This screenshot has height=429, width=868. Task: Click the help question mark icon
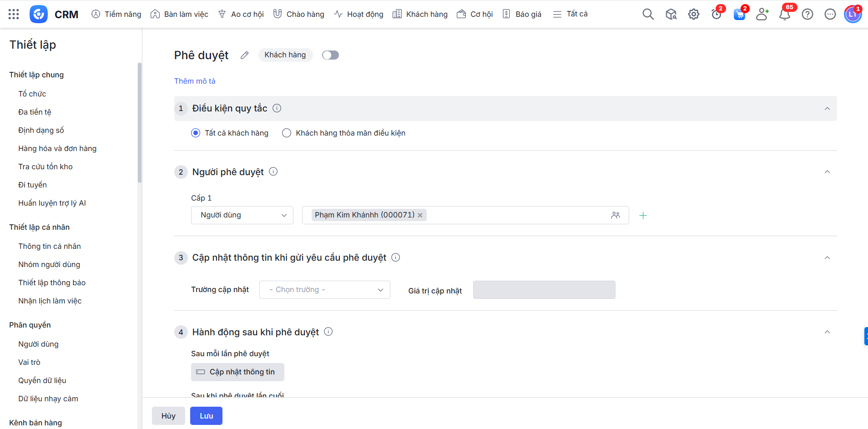tap(807, 14)
